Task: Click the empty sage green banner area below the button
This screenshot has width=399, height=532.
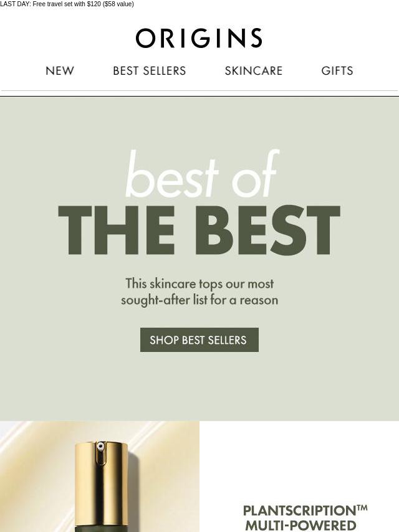Action: pyautogui.click(x=199, y=387)
